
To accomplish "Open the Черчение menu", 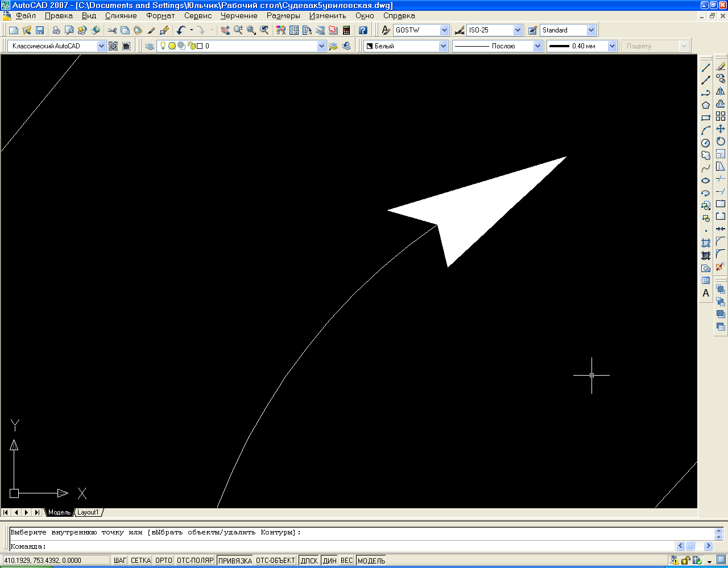I will click(x=239, y=16).
